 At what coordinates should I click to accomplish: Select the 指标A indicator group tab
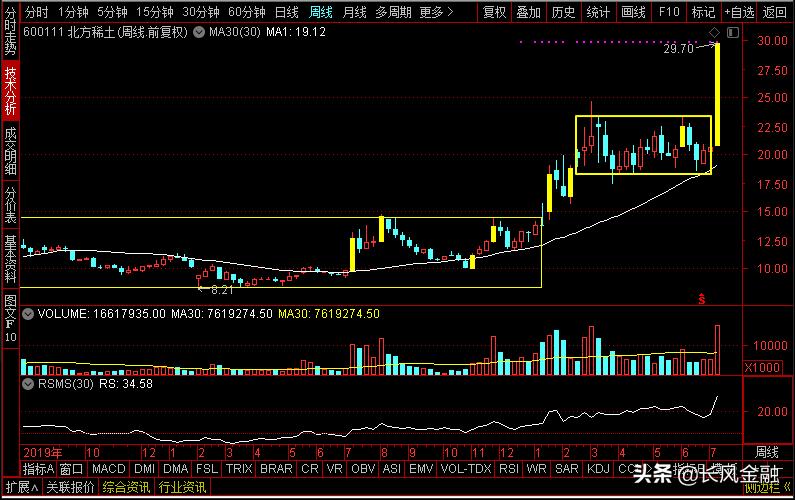coord(38,469)
